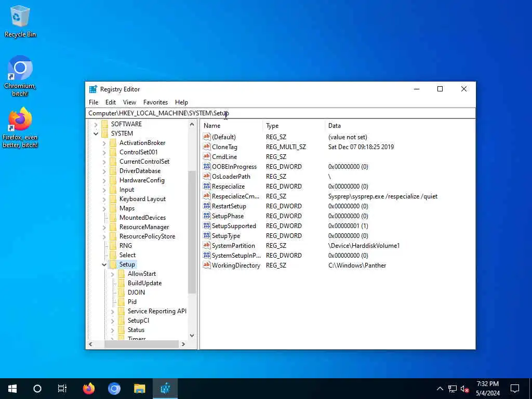Open Cortana search circle on taskbar
Screen dimensions: 532x399
[37, 389]
